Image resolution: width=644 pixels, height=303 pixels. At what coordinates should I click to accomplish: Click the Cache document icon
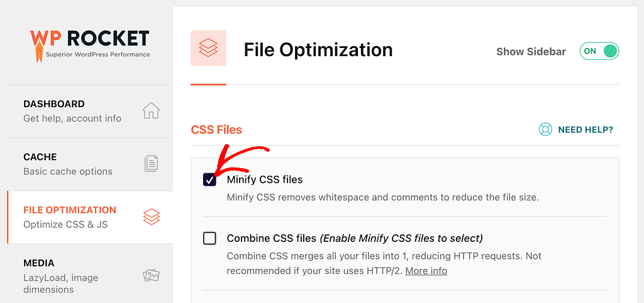pyautogui.click(x=151, y=164)
